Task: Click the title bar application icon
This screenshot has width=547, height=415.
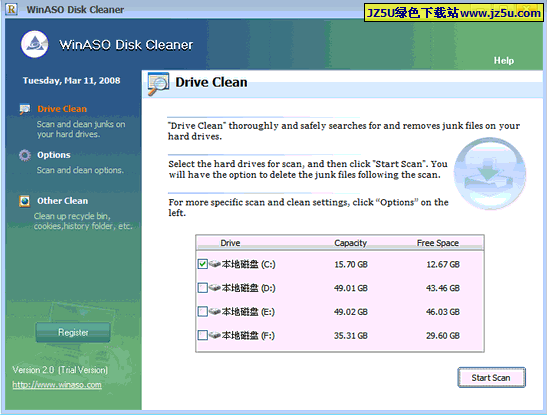Action: (12, 9)
